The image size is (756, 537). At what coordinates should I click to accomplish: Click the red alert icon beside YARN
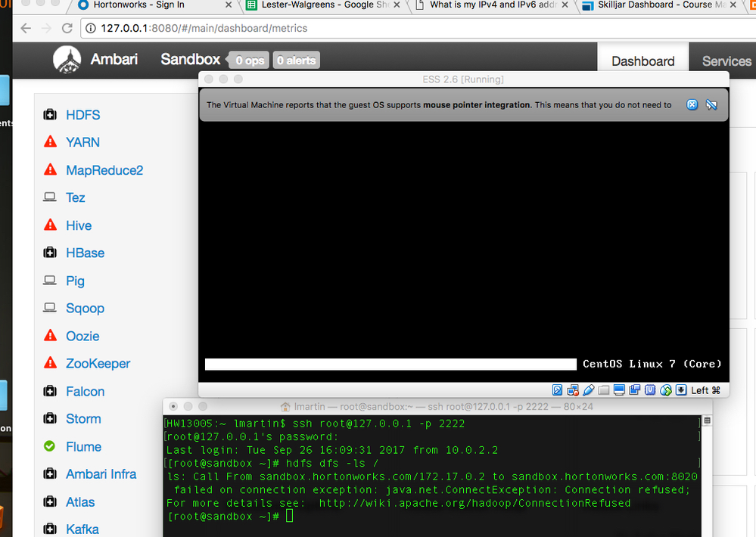[50, 141]
